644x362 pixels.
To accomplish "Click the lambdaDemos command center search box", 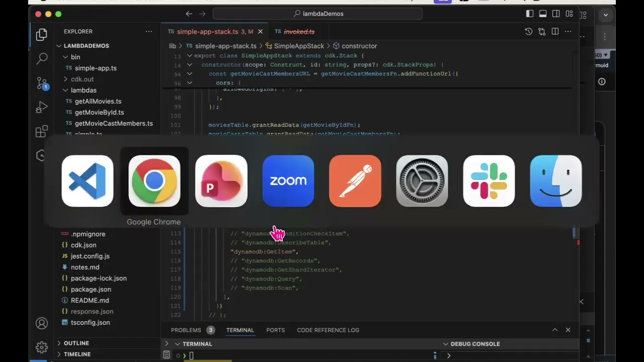I will click(x=317, y=14).
